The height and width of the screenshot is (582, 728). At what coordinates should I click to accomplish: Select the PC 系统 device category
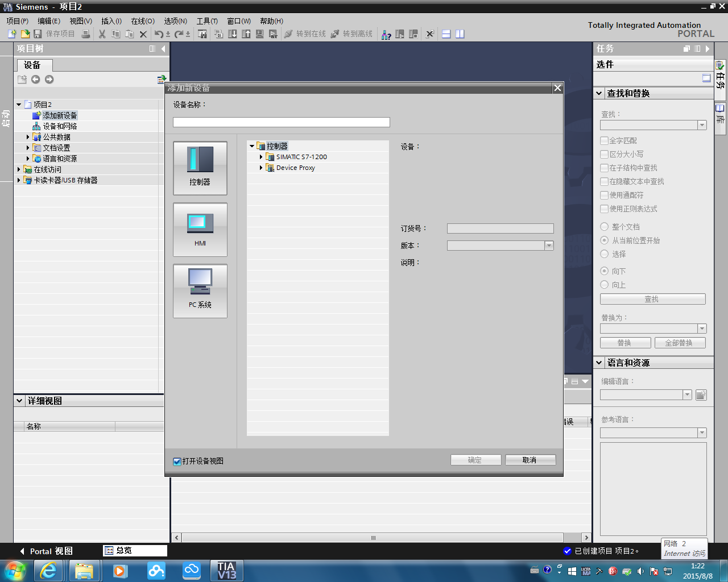[200, 291]
